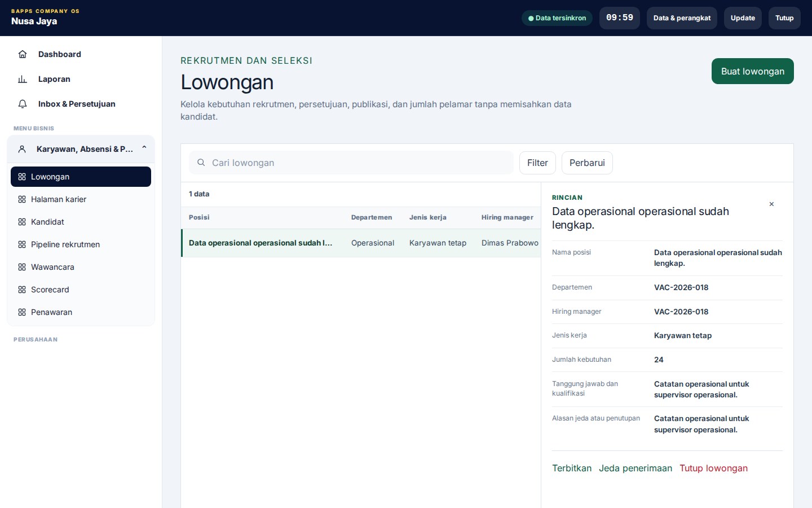Sort by the Hiring manager column header
The image size is (812, 508).
tap(507, 217)
